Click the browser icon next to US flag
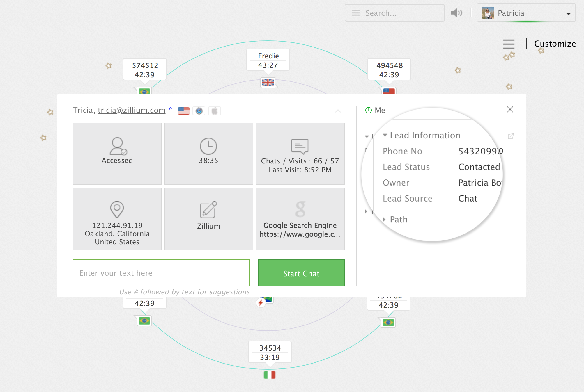584x392 pixels. (199, 111)
